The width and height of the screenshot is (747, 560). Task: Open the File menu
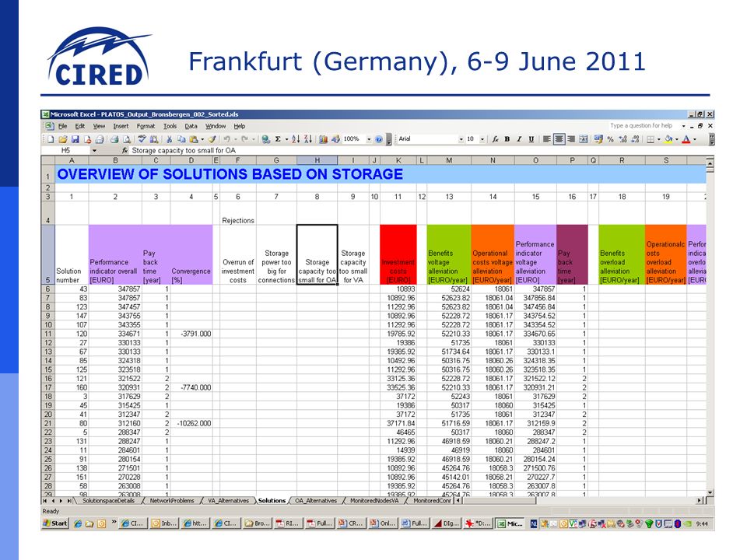coord(63,126)
